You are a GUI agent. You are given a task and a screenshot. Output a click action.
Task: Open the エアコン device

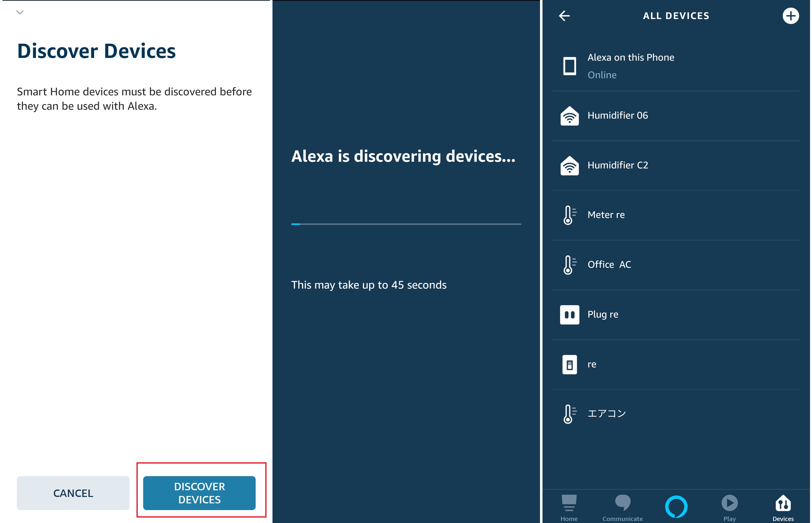(676, 414)
